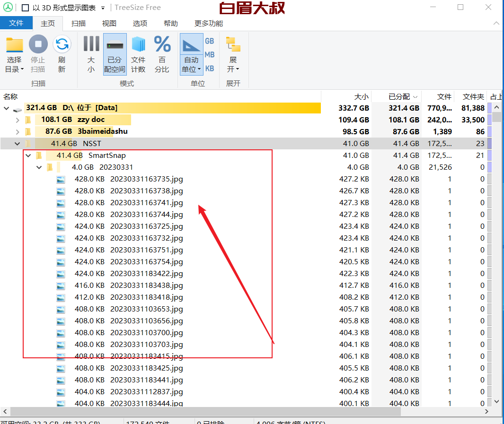Click the Auto Unit (自动单位) icon

tap(191, 45)
